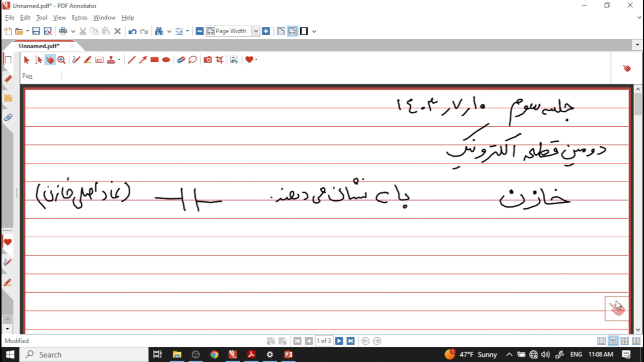Click the New document icon
644x362 pixels.
(8, 31)
